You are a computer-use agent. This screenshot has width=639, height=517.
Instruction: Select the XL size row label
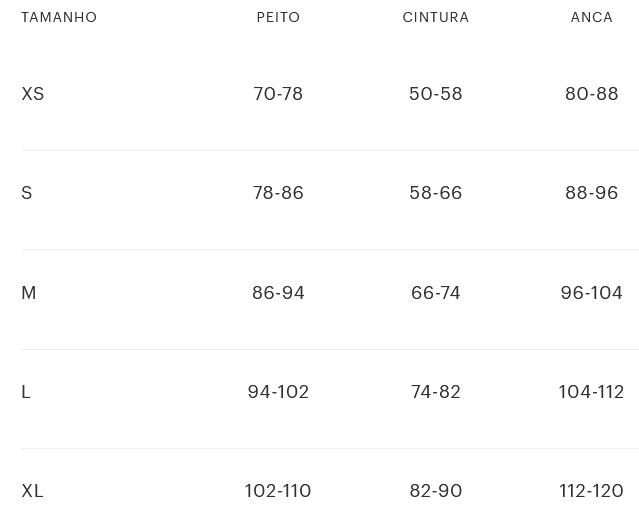(x=32, y=490)
